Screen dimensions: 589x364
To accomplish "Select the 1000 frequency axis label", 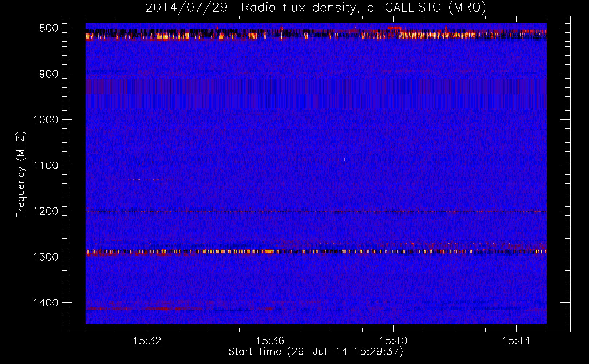I will tap(46, 120).
